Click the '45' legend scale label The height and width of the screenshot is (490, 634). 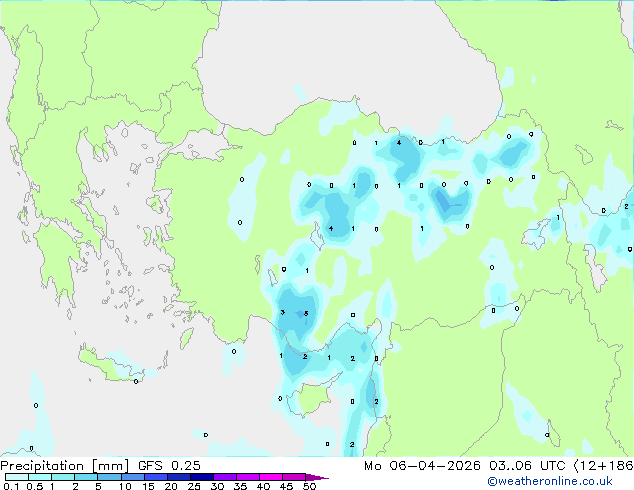tap(286, 486)
